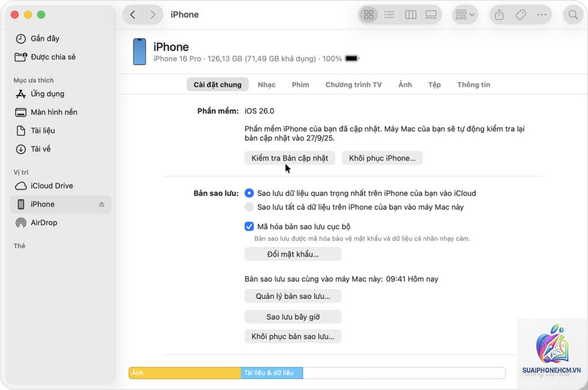Switch to list view
Screen dimensions: 588x390
[389, 14]
